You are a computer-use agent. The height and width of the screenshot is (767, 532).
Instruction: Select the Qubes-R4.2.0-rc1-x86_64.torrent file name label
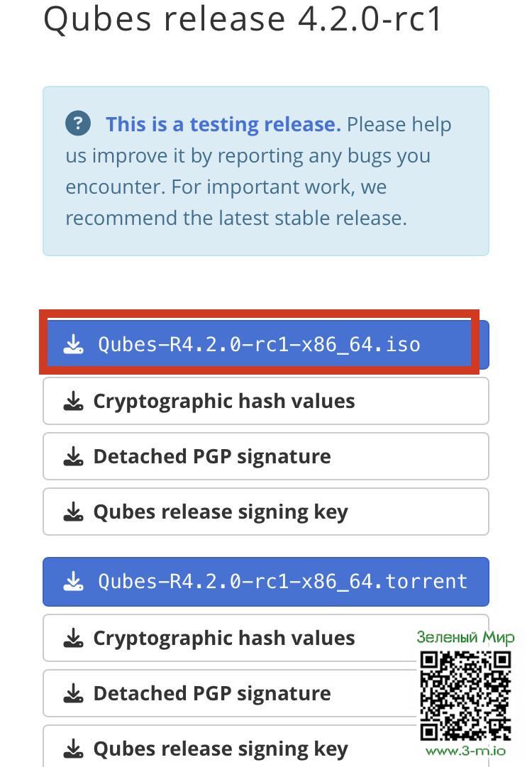tap(282, 582)
